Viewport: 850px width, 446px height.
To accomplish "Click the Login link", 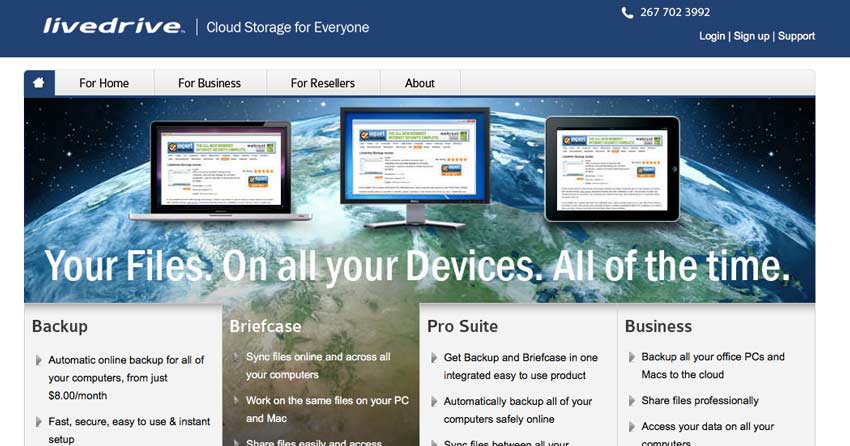I will (x=712, y=36).
